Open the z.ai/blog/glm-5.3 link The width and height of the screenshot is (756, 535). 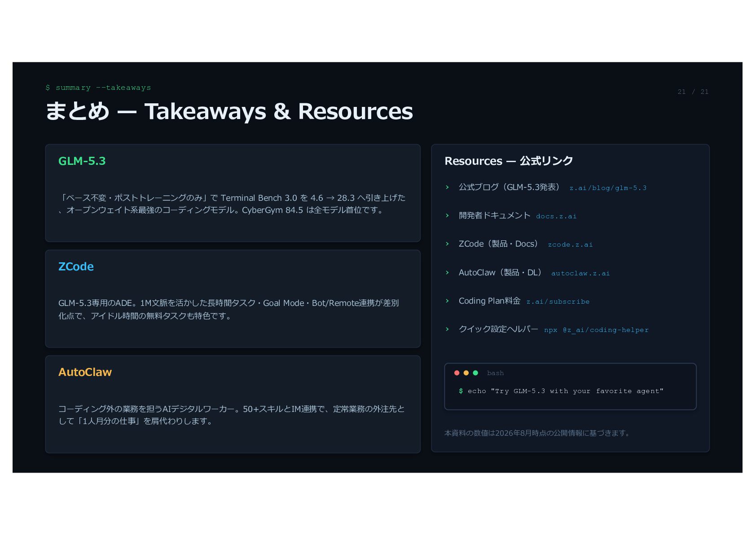tap(608, 188)
